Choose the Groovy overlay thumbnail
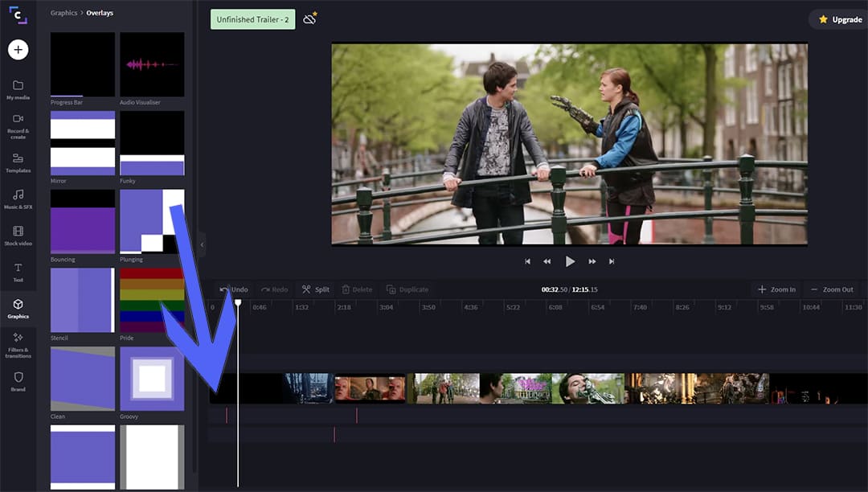868x492 pixels. coord(152,379)
